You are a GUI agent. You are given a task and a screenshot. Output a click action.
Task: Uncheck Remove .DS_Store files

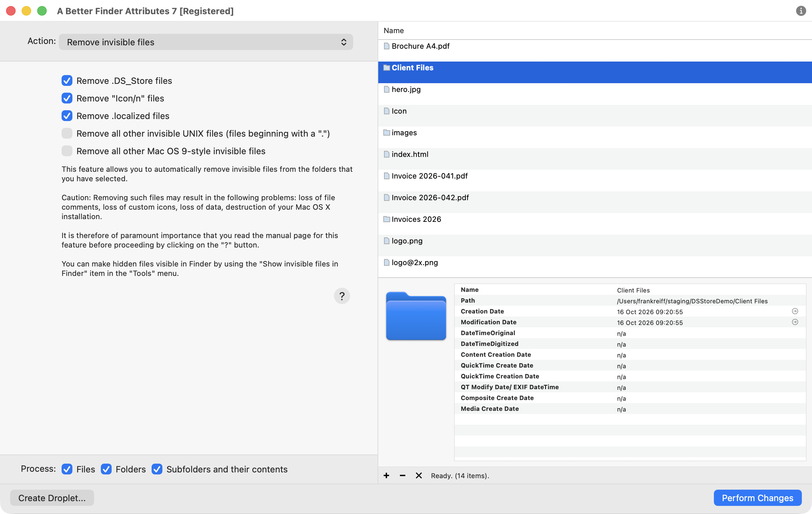67,80
